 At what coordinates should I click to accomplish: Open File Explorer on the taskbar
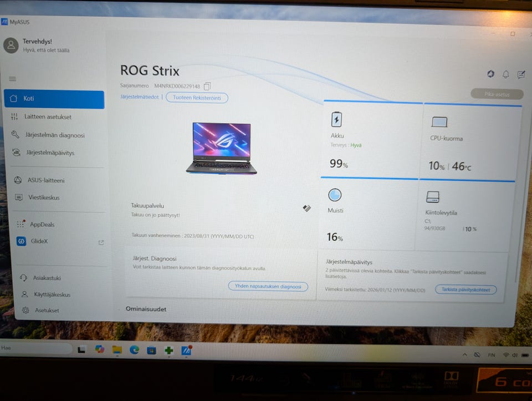117,349
